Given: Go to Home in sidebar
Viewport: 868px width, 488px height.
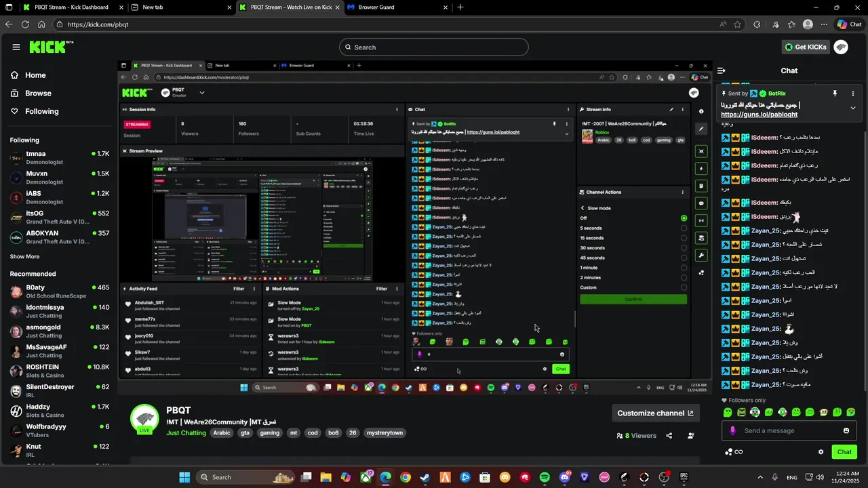Looking at the screenshot, I should click(35, 75).
